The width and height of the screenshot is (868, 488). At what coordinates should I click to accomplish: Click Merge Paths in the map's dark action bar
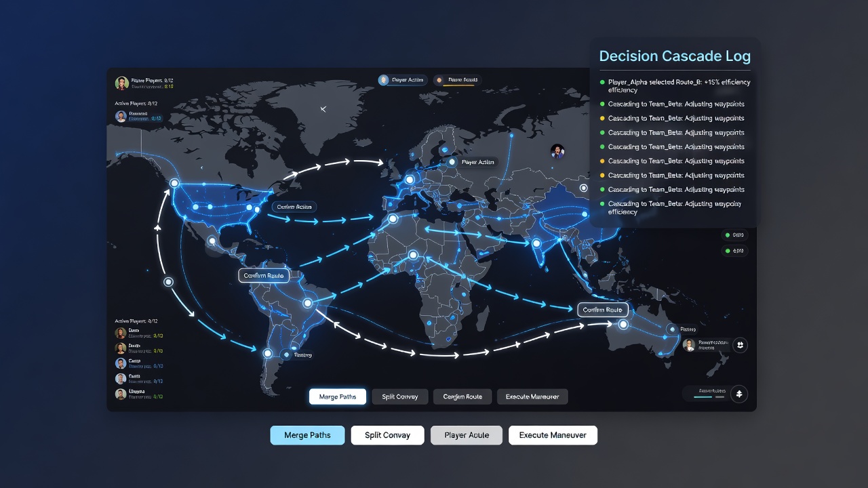(x=338, y=396)
